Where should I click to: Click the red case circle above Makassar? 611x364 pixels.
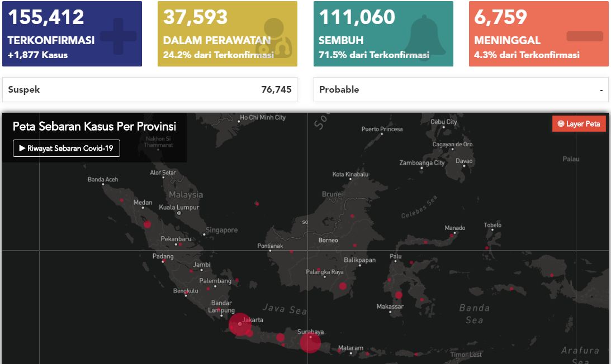(398, 295)
